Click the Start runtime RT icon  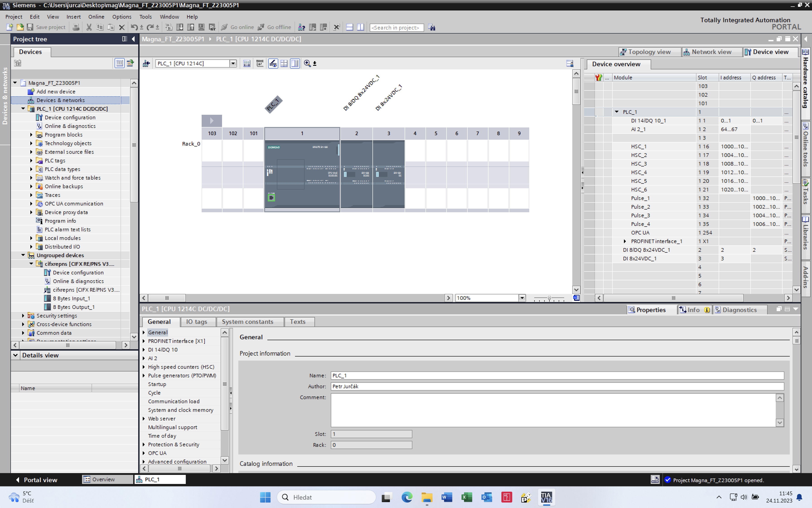(212, 27)
